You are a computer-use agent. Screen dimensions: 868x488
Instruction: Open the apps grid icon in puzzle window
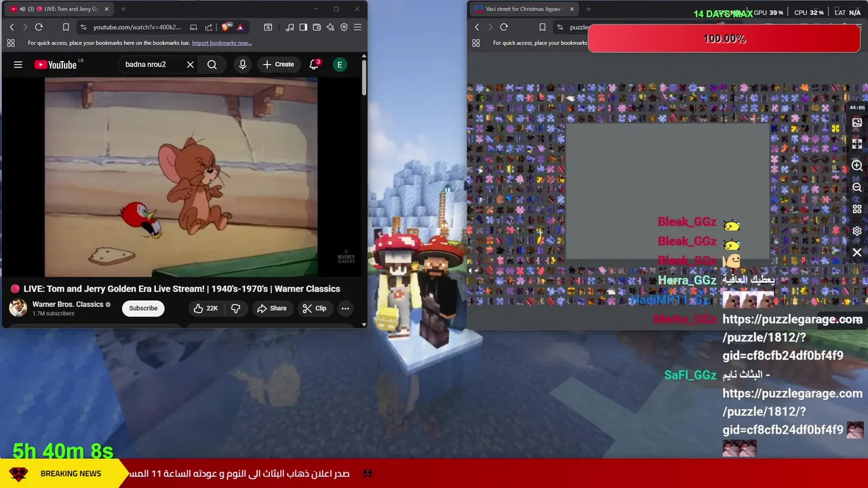476,43
